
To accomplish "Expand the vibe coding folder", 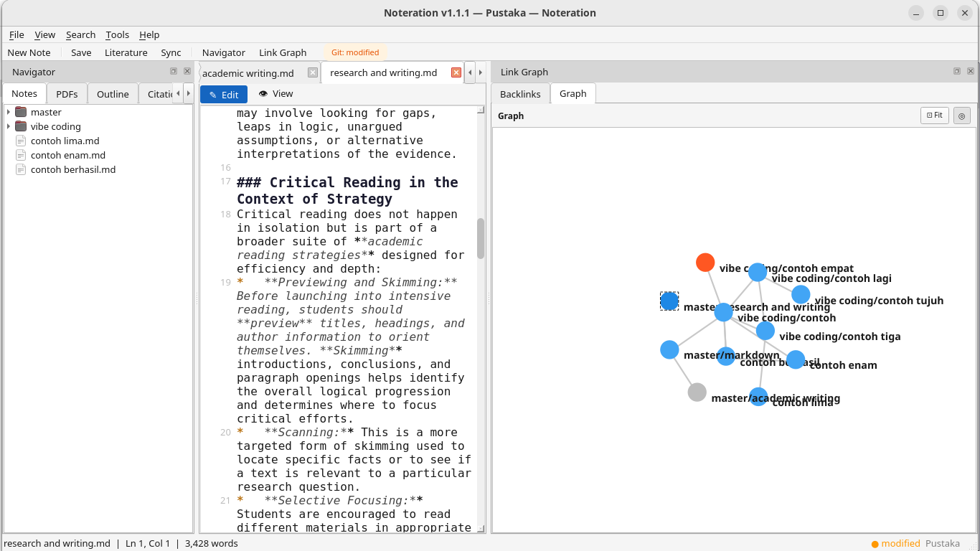I will tap(9, 126).
